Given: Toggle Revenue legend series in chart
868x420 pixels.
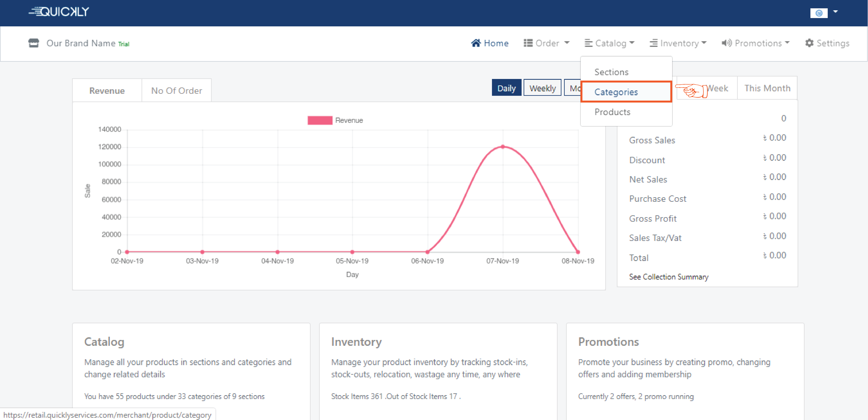Looking at the screenshot, I should tap(320, 120).
